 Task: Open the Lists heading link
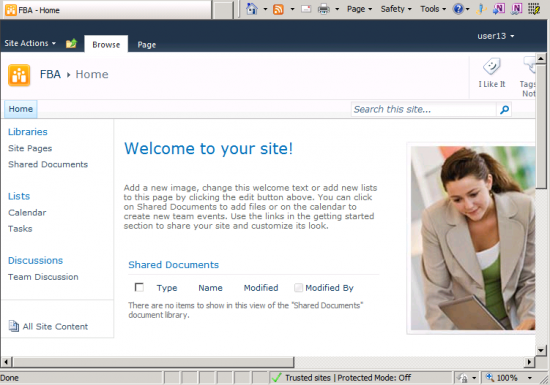19,196
